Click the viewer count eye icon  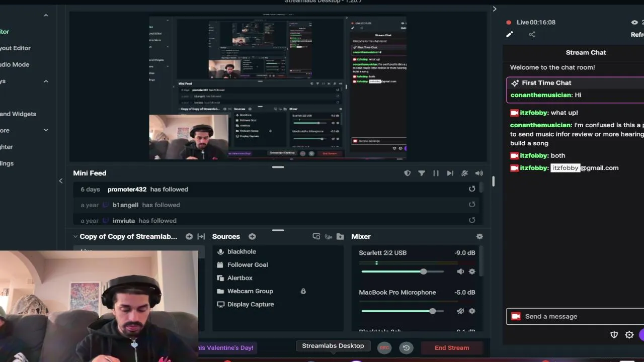(634, 22)
